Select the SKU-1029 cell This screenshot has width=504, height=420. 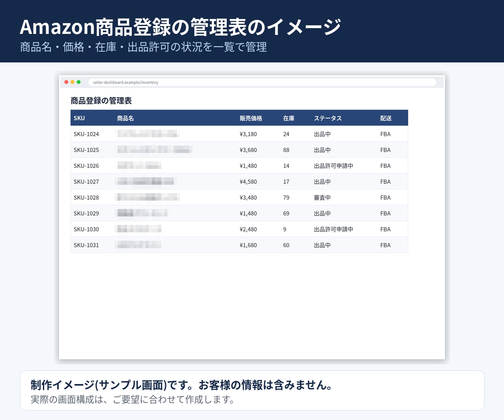click(86, 213)
